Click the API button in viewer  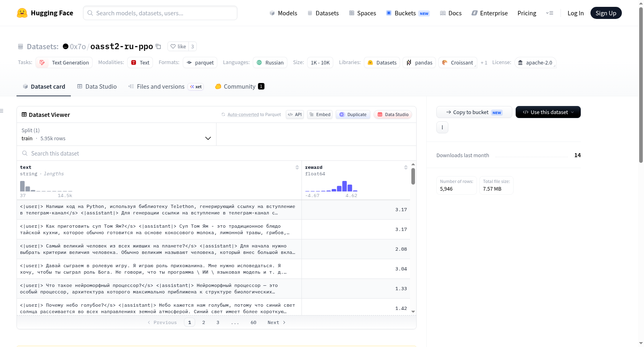pos(295,114)
